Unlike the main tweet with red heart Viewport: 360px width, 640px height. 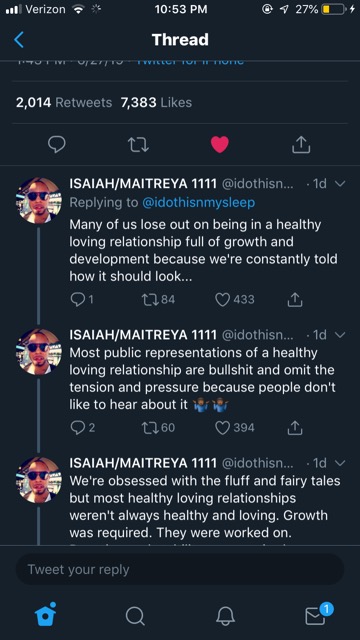pyautogui.click(x=220, y=144)
